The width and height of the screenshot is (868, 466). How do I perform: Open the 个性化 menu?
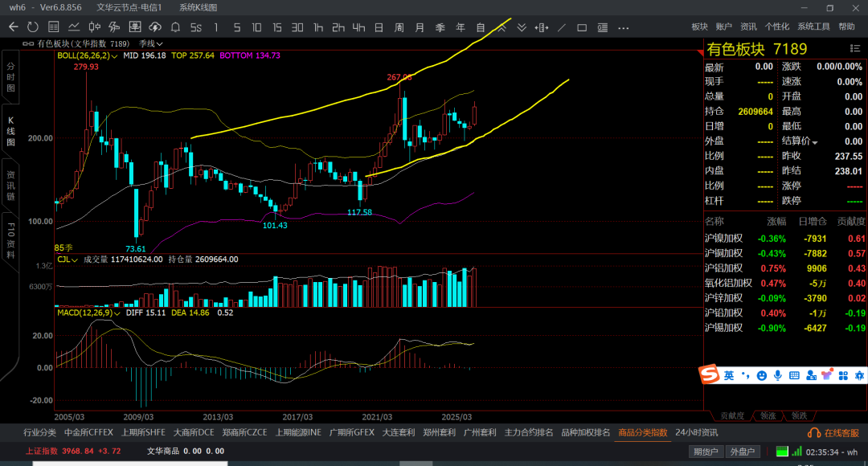[777, 27]
